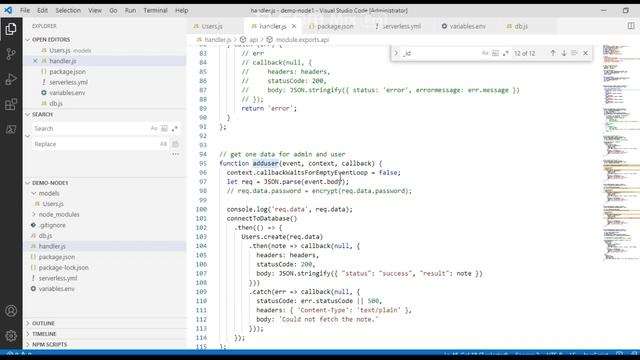Toggle Use Regex in sidebar search
Image resolution: width=640 pixels, height=360 pixels.
[175, 128]
